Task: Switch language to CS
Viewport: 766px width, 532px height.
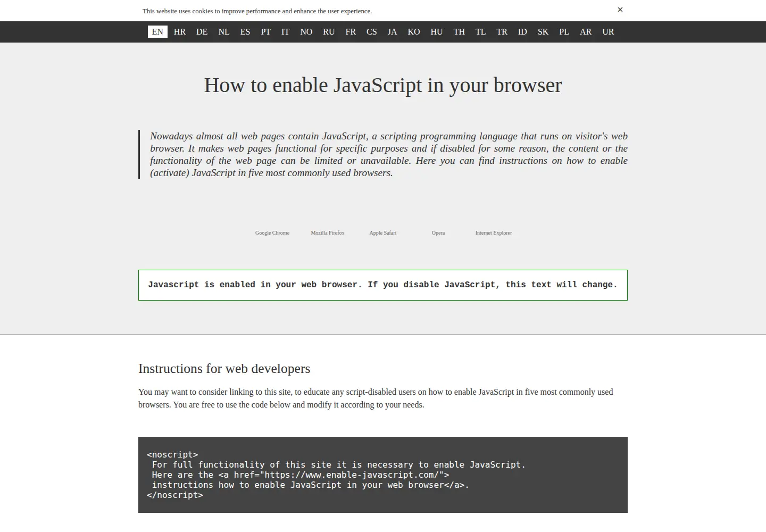Action: coord(372,32)
